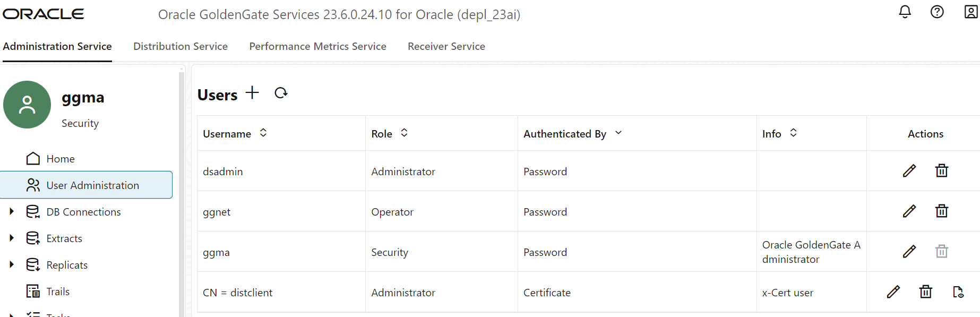Sort table by Info column

793,133
